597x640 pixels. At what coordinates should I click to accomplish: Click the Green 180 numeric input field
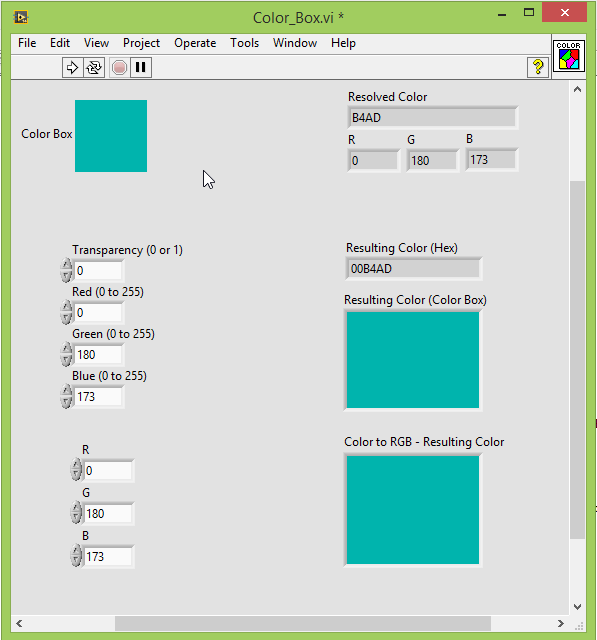pyautogui.click(x=98, y=354)
